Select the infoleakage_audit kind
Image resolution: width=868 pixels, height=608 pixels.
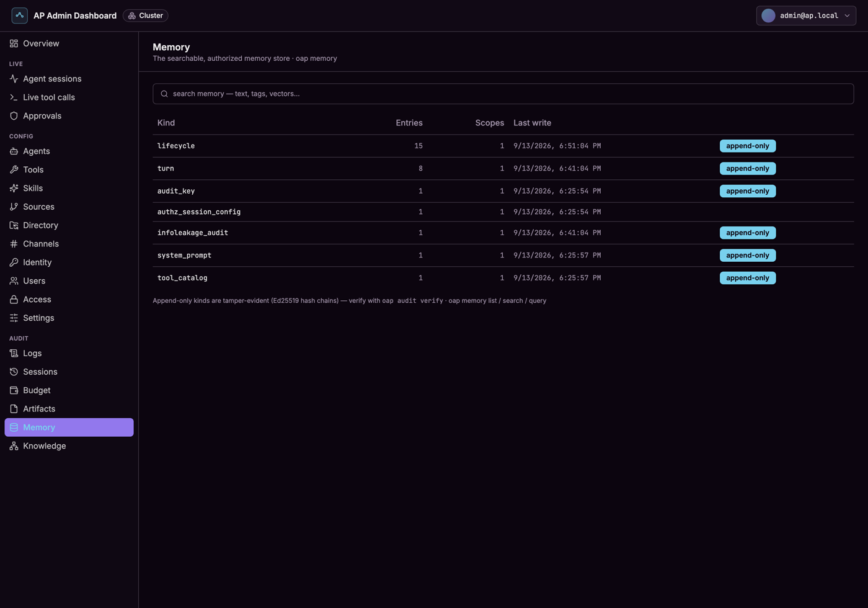193,233
